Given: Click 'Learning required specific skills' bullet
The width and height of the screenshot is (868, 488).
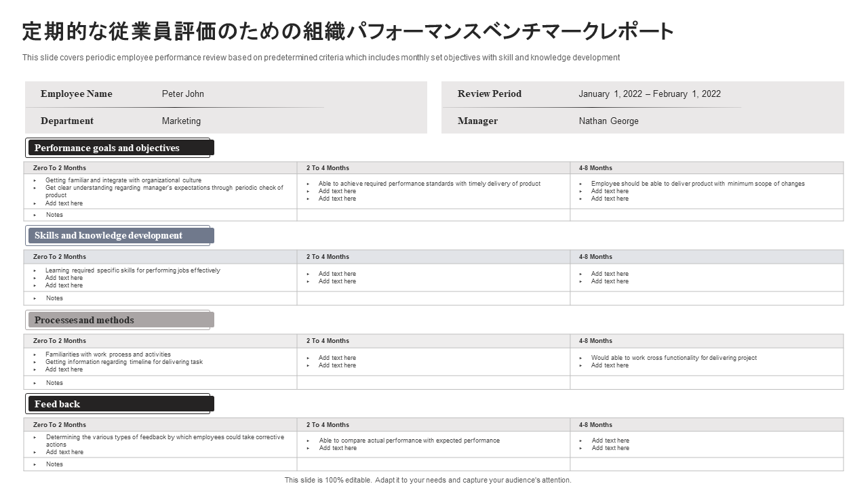Looking at the screenshot, I should click(133, 270).
